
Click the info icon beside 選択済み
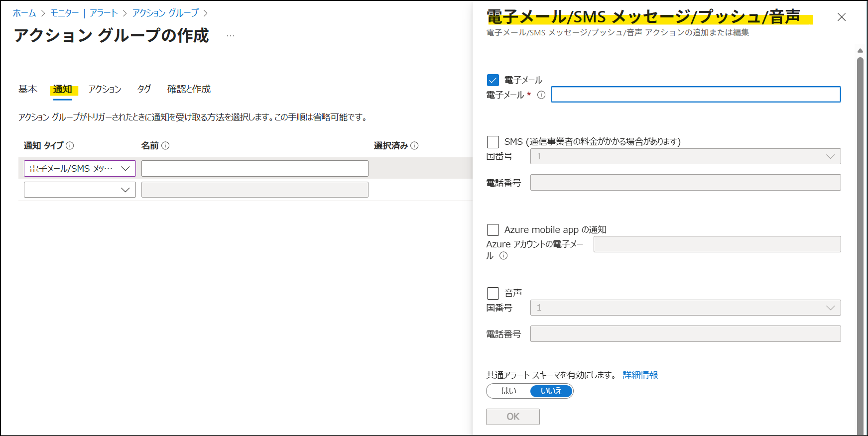point(414,146)
